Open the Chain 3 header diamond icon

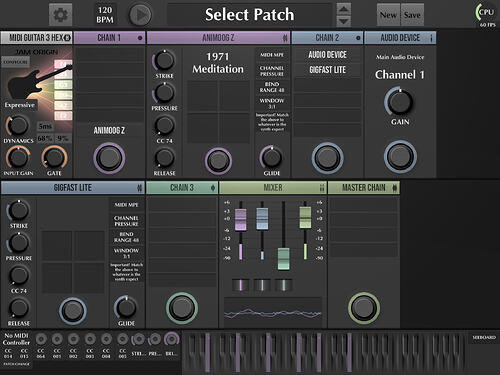213,188
